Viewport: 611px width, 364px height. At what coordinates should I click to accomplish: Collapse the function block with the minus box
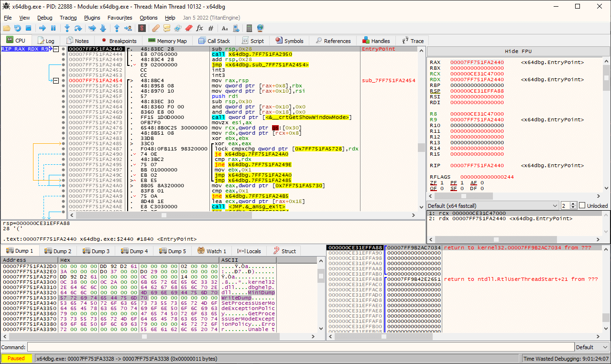coord(56,49)
